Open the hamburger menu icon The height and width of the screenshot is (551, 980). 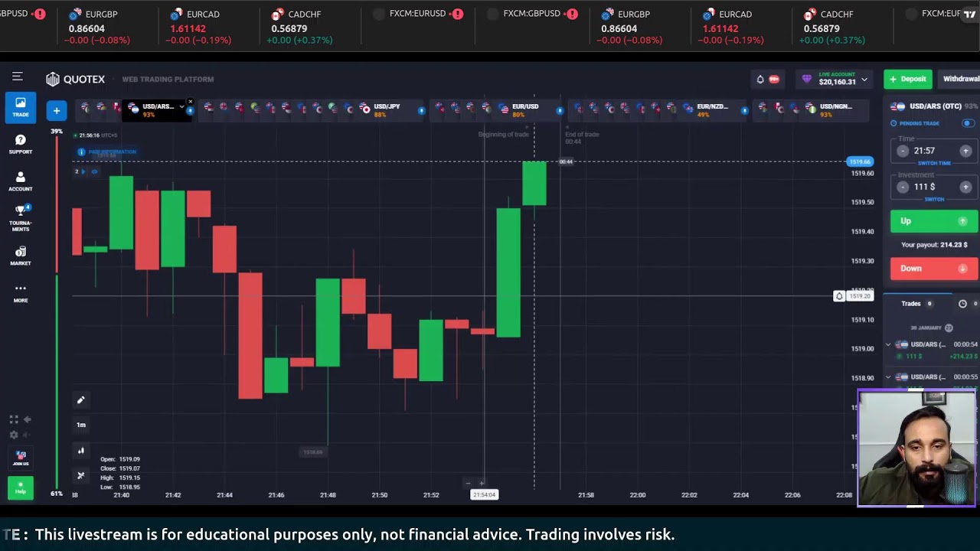[x=17, y=77]
